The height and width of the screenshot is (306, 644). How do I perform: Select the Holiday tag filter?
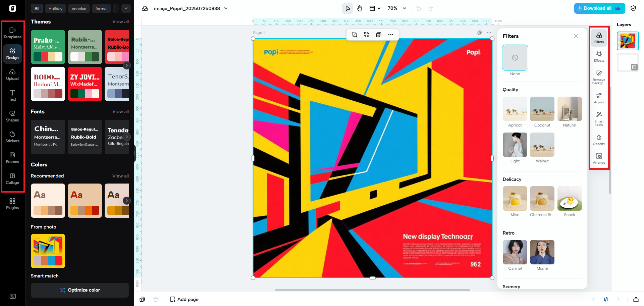[55, 8]
